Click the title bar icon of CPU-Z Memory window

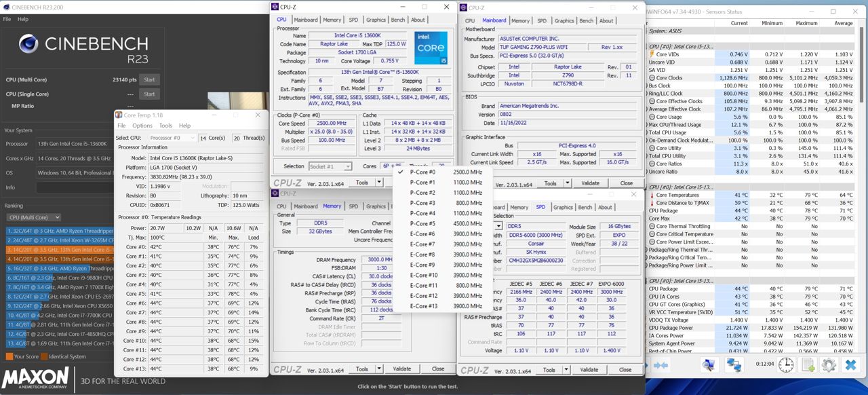click(x=275, y=193)
